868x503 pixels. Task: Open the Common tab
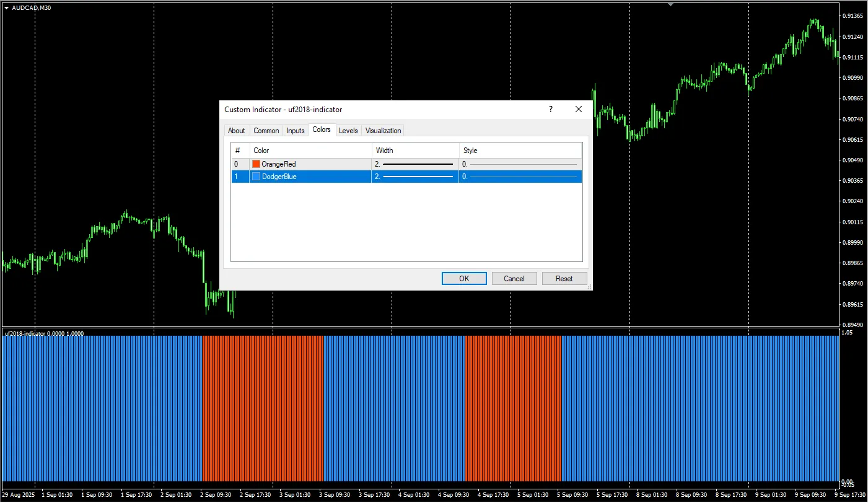(x=266, y=131)
